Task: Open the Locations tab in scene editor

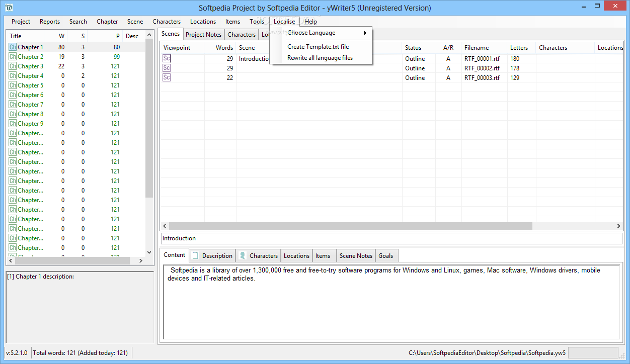Action: coord(296,256)
